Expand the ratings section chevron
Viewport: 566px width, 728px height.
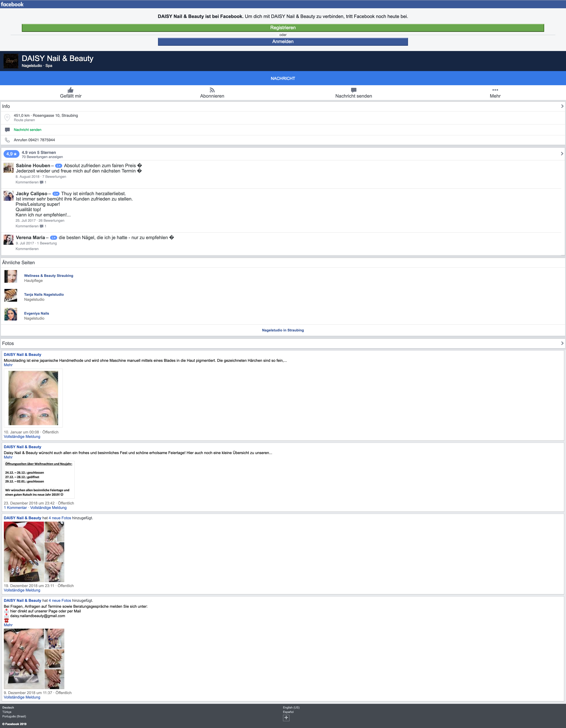562,154
